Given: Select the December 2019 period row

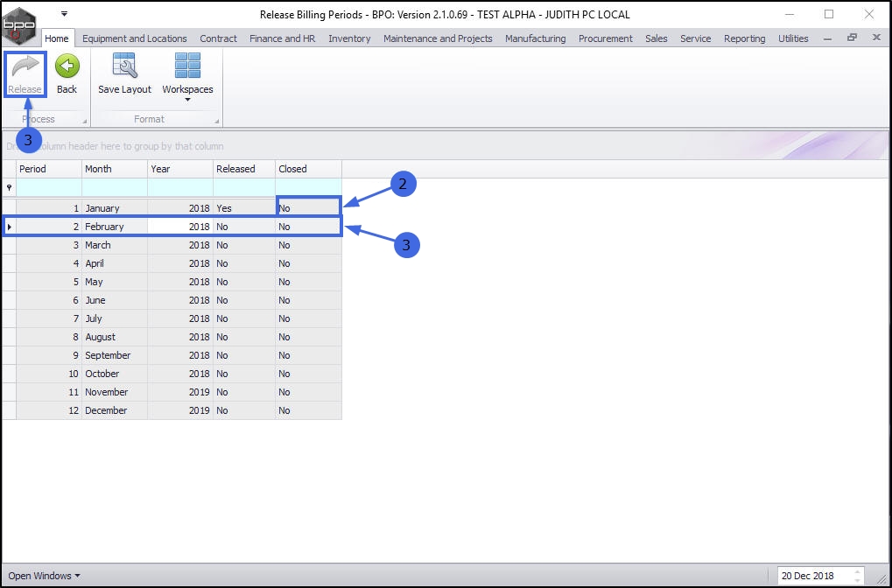Looking at the screenshot, I should [x=172, y=410].
